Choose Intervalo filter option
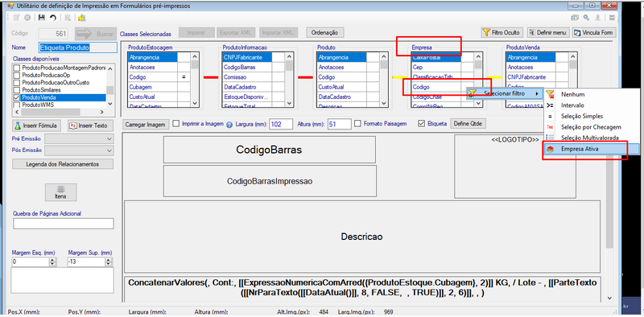The width and height of the screenshot is (644, 317). coord(592,105)
